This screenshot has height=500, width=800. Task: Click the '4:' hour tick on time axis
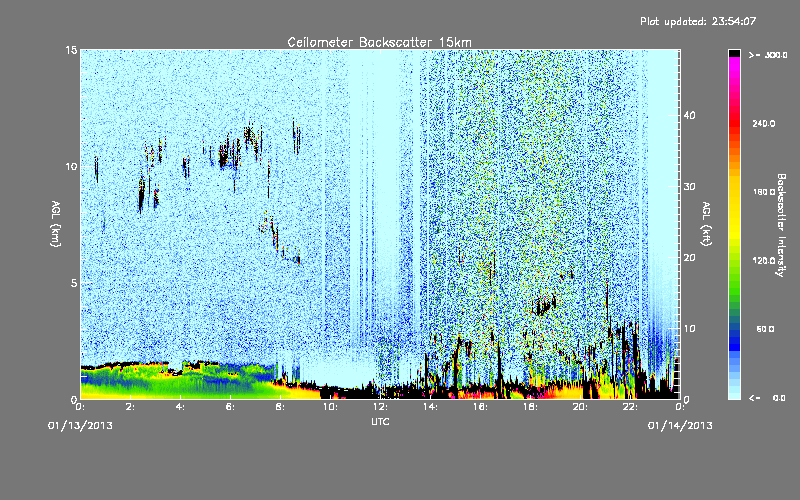180,407
